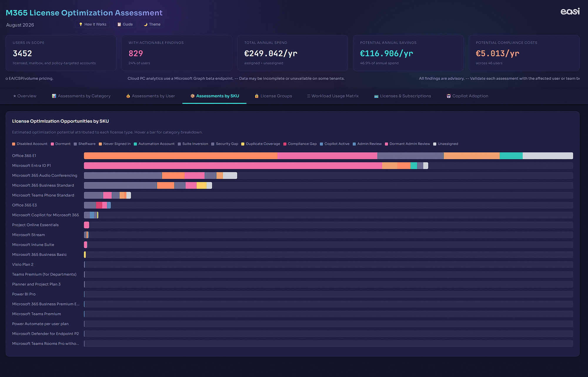Click the Shelfware legend swatch
The width and height of the screenshot is (588, 377).
click(75, 144)
